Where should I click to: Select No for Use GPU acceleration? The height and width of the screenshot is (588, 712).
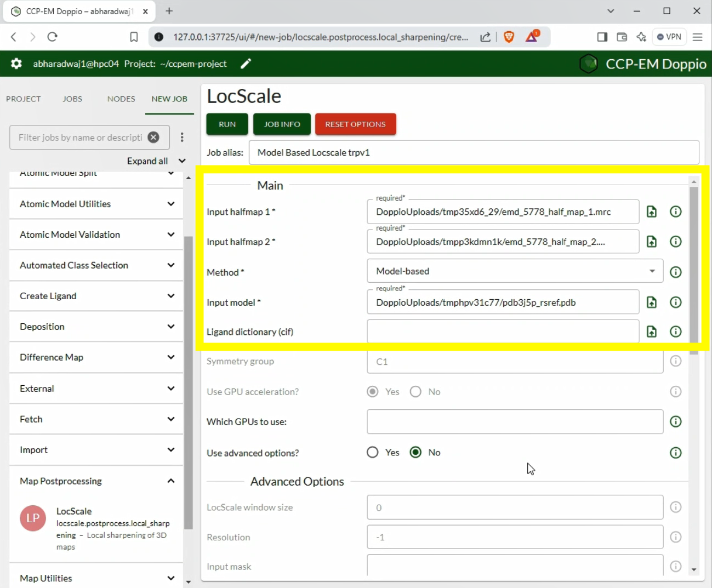[415, 391]
